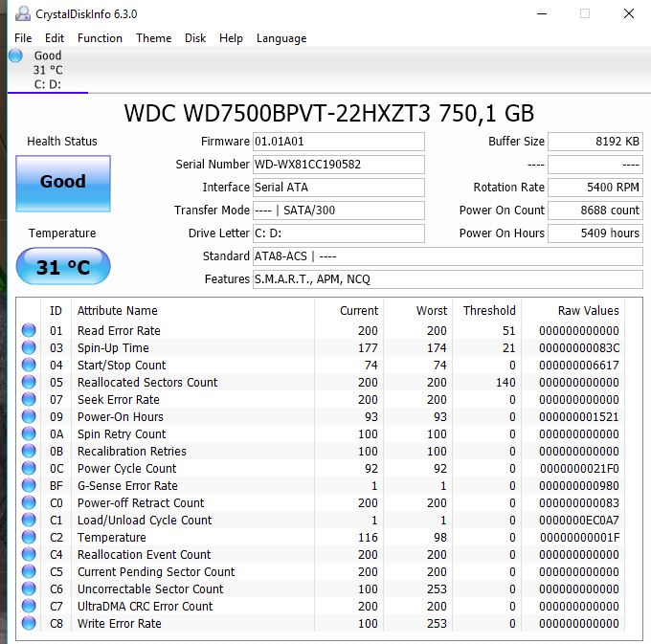Select the disk status orb for C: D:
This screenshot has width=651, height=644.
(15, 56)
